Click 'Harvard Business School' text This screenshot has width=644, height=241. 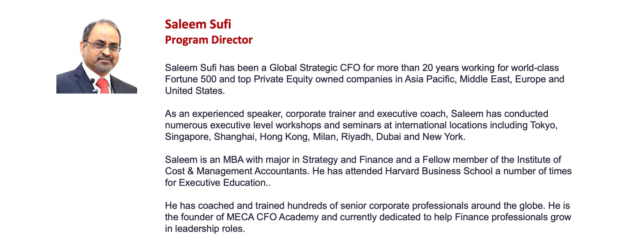tap(439, 171)
